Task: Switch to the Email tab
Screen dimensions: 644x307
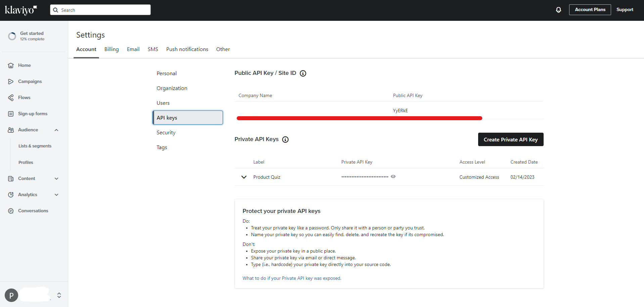Action: (133, 49)
